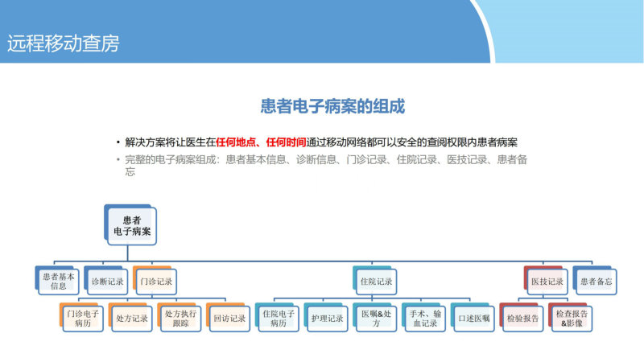Click the 处方记录 box
The image size is (644, 362).
[x=131, y=319]
